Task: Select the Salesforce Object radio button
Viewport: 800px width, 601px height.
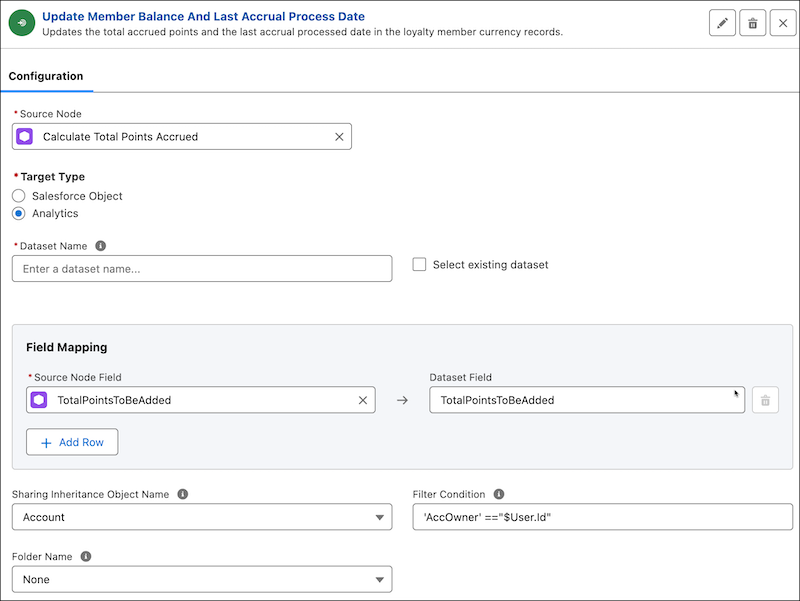Action: 18,196
